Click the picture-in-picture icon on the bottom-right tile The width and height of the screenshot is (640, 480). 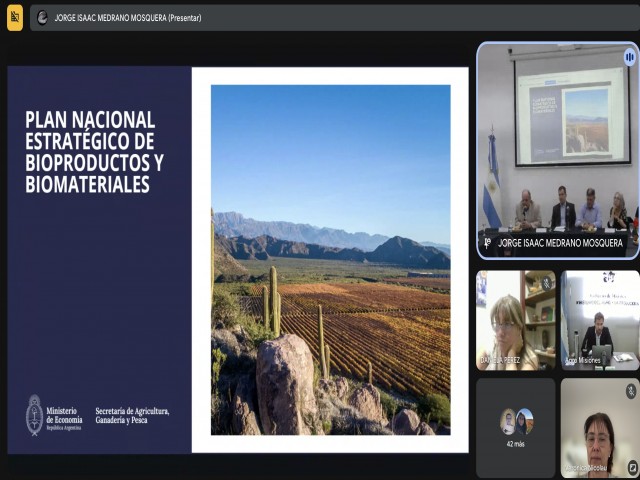(632, 467)
